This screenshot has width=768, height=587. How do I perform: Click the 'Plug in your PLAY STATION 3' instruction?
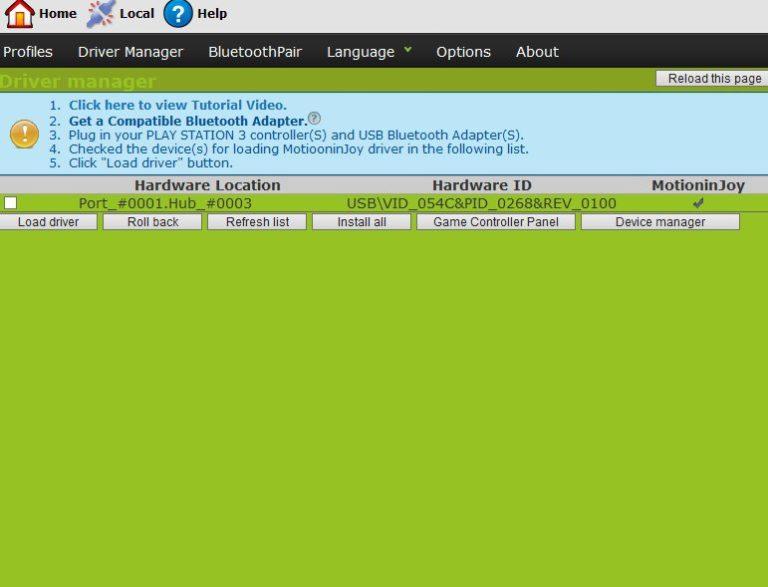tap(296, 135)
